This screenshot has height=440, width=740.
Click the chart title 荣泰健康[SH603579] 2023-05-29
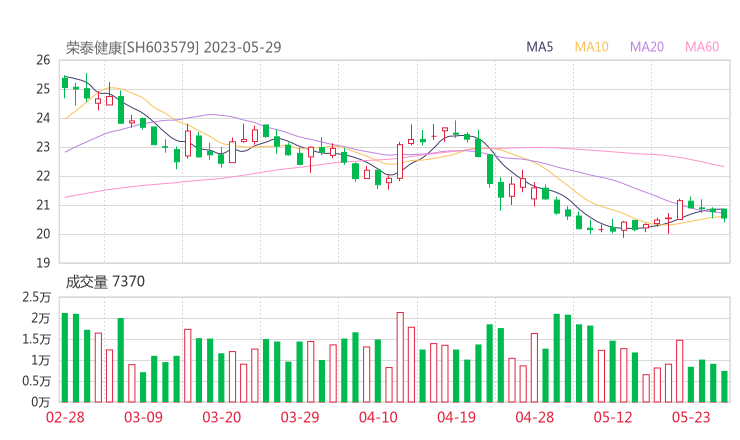173,47
